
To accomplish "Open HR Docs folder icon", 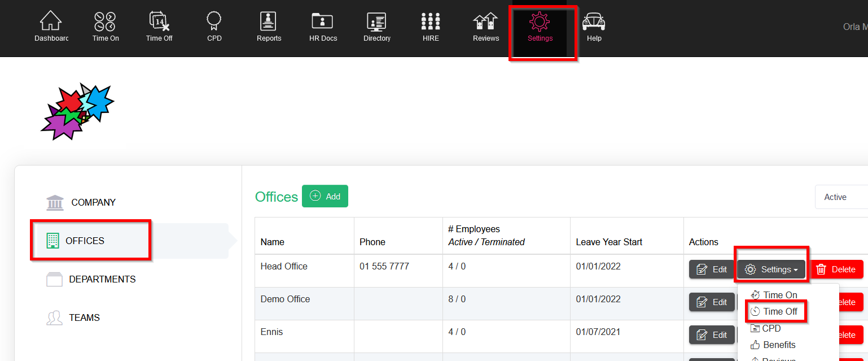I will pos(323,23).
